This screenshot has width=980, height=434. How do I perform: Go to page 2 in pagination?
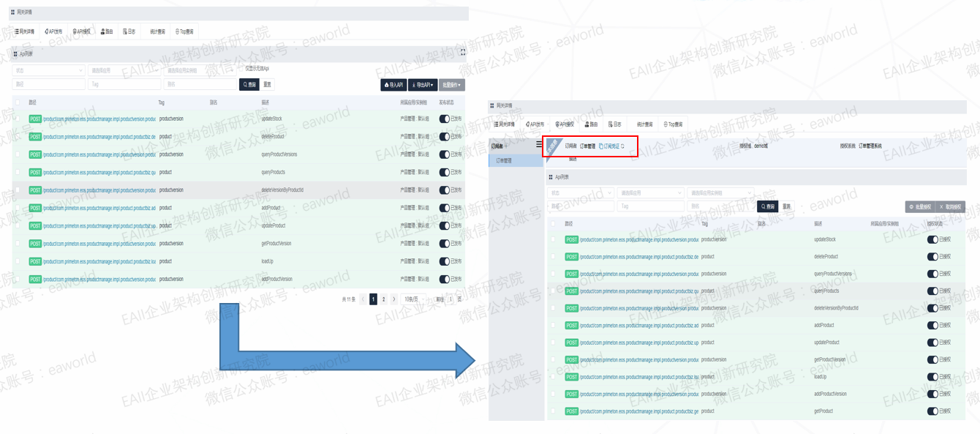coord(383,299)
